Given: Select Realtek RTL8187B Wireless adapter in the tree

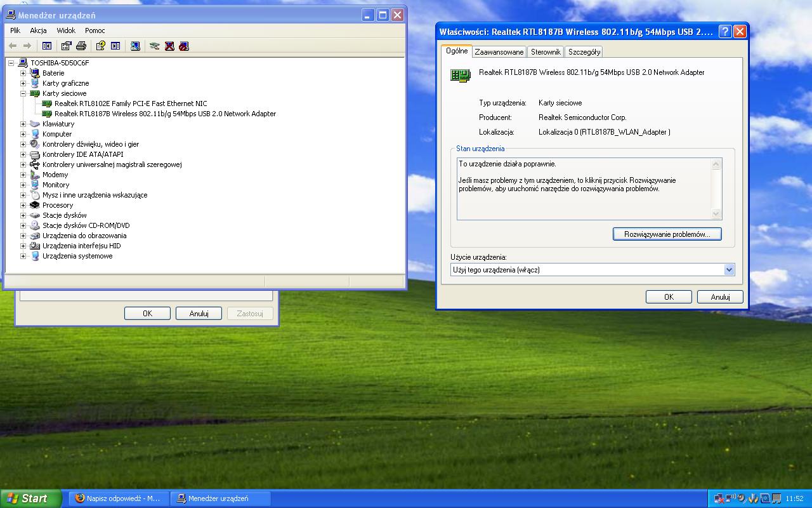Looking at the screenshot, I should tap(165, 114).
